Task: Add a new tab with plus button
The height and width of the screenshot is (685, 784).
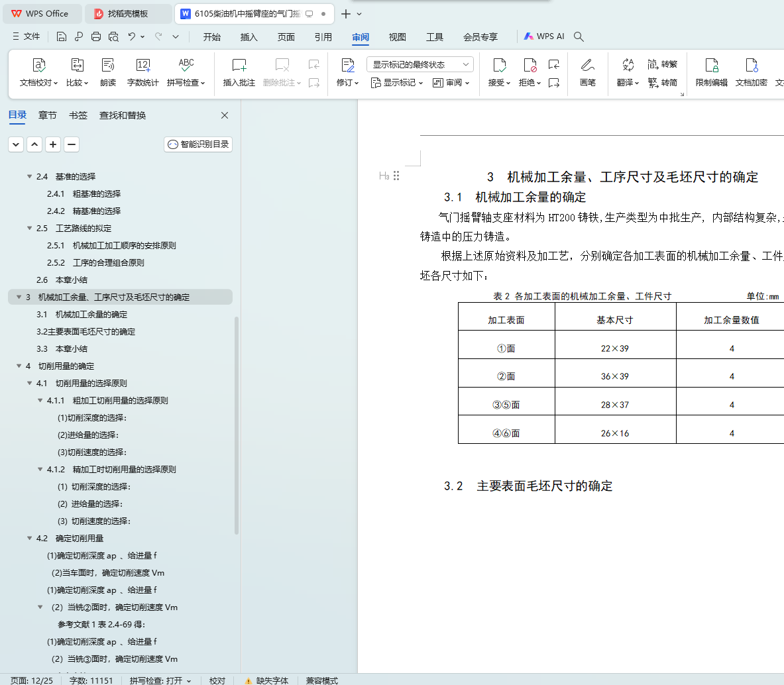Action: pyautogui.click(x=345, y=14)
